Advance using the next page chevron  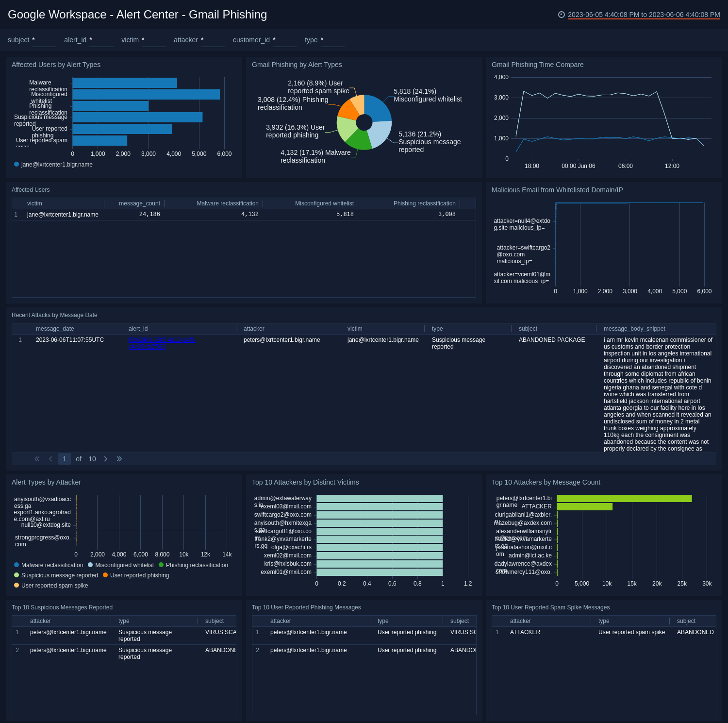point(106,458)
